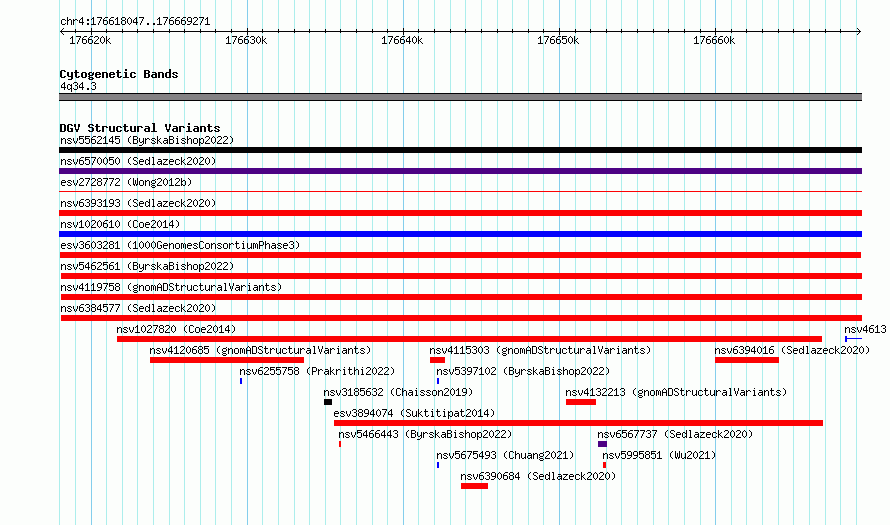Click the nsv5562145 (ByrskaBishop2022) label

tap(147, 140)
